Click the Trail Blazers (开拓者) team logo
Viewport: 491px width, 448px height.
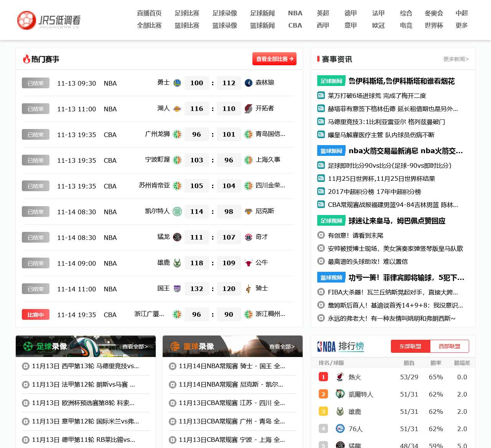(x=249, y=109)
